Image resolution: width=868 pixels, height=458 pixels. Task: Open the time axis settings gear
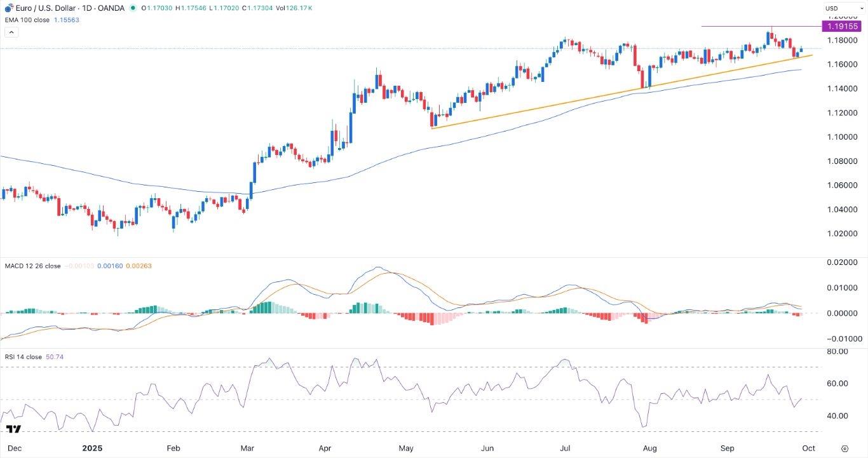click(x=844, y=448)
